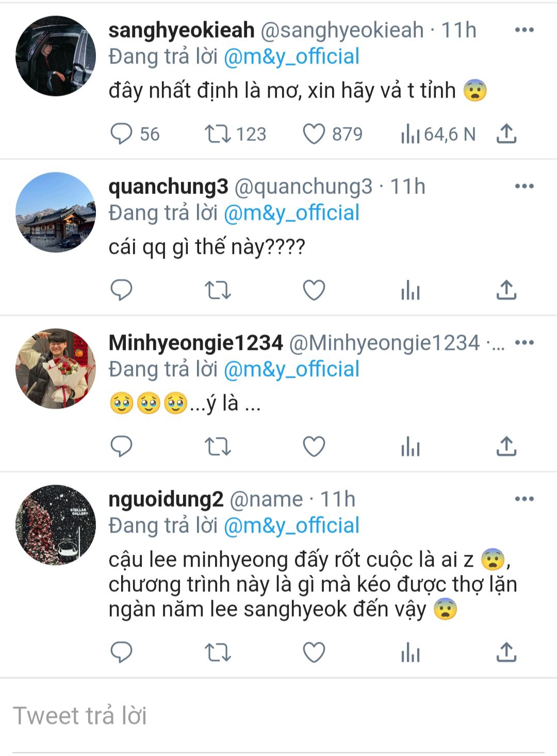Retweet quanchung3's tweet
Image resolution: width=557 pixels, height=756 pixels.
218,290
